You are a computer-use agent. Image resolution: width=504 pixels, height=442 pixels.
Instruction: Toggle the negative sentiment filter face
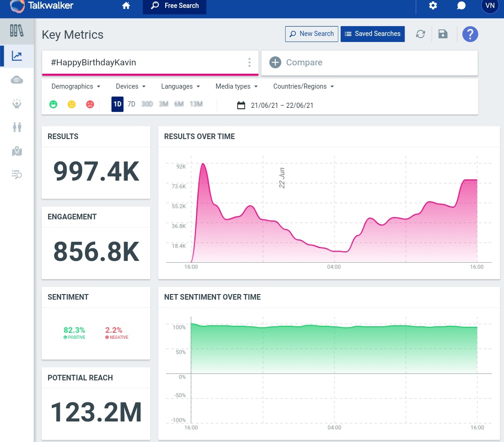[90, 104]
